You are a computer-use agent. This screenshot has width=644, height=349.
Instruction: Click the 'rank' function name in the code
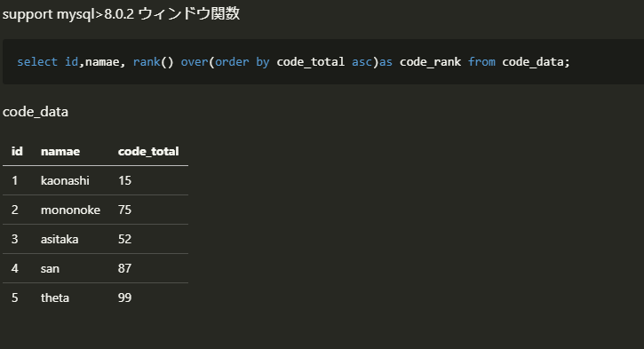(x=147, y=62)
